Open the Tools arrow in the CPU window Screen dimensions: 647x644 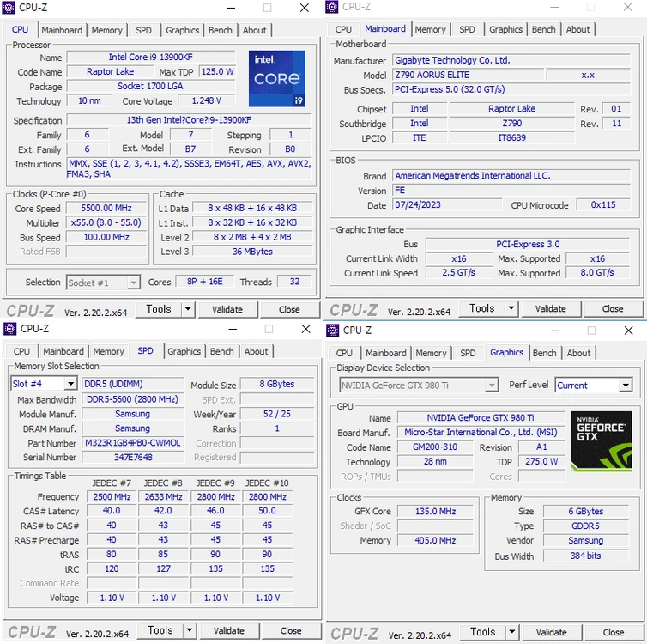[188, 309]
